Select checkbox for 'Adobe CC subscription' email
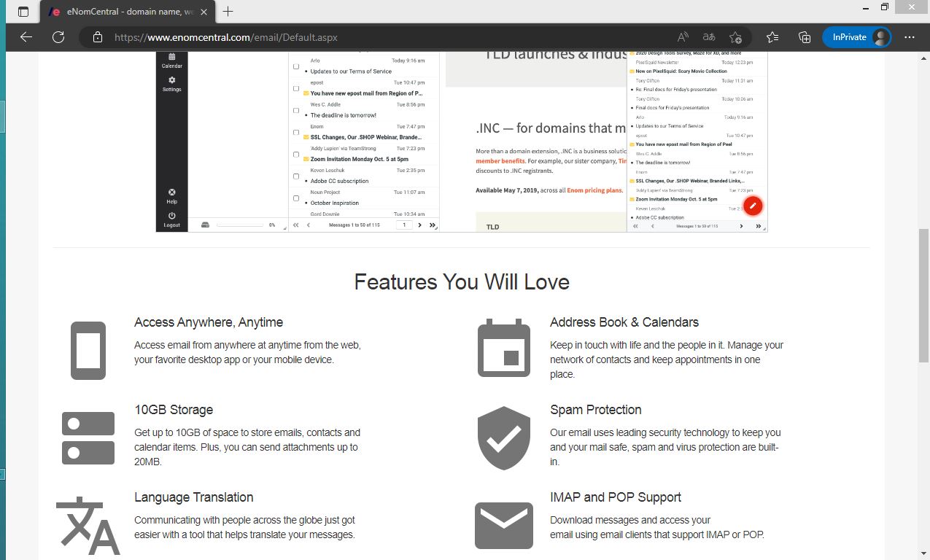The height and width of the screenshot is (560, 930). [296, 176]
